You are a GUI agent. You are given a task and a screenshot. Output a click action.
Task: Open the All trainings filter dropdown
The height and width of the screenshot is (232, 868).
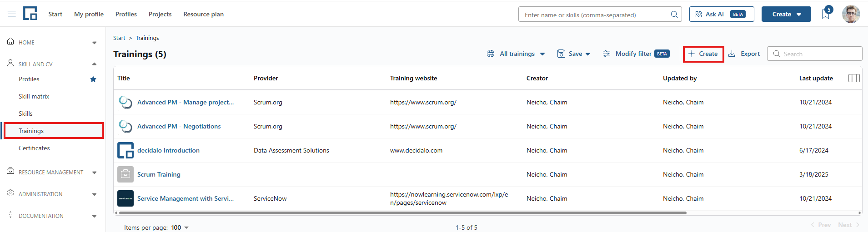pos(516,54)
